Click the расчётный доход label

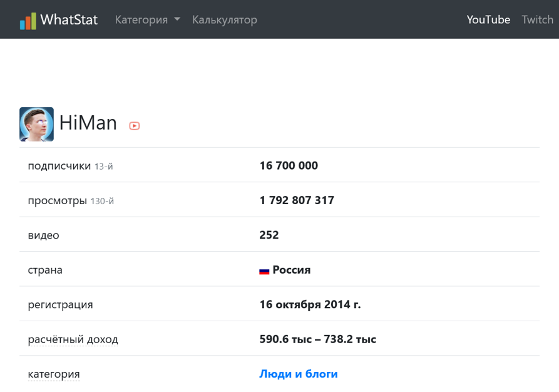click(73, 339)
